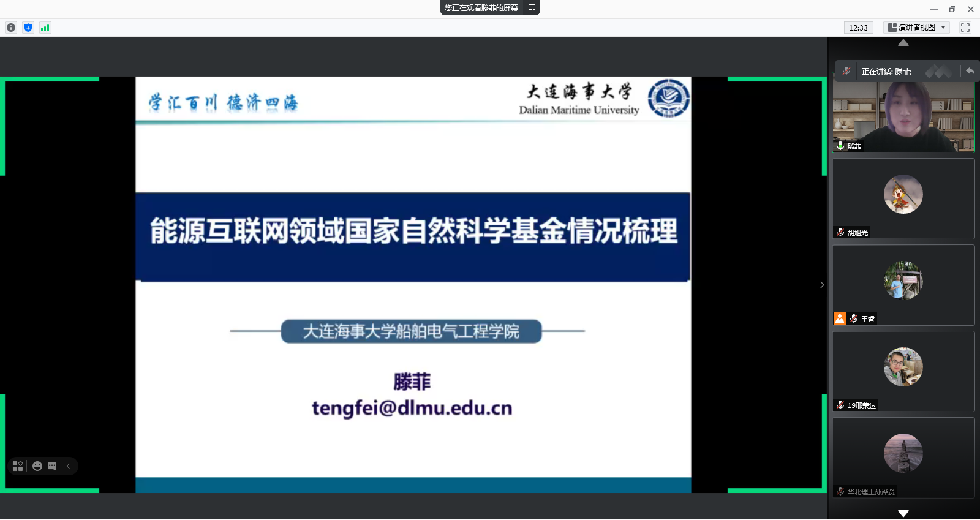Click the Dalian Maritime University logo emblem
The image size is (980, 520).
[669, 98]
